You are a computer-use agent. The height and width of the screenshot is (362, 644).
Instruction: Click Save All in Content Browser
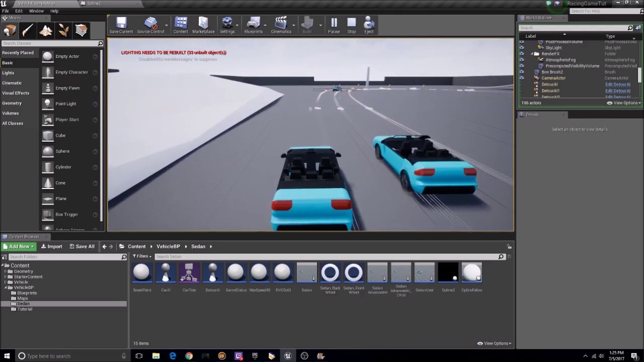coord(82,246)
